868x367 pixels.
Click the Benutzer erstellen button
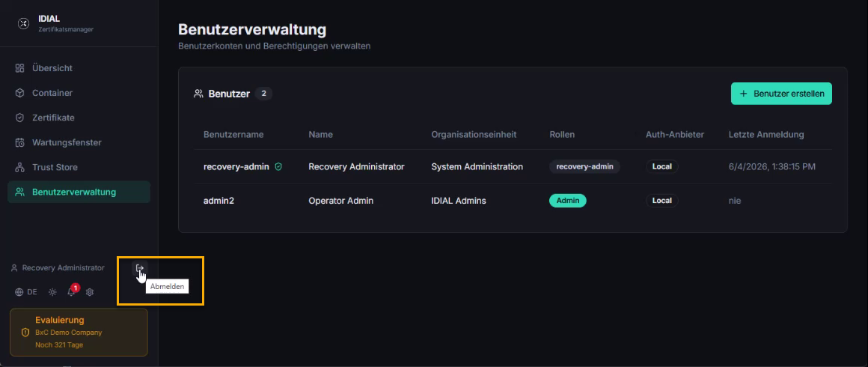pyautogui.click(x=781, y=94)
